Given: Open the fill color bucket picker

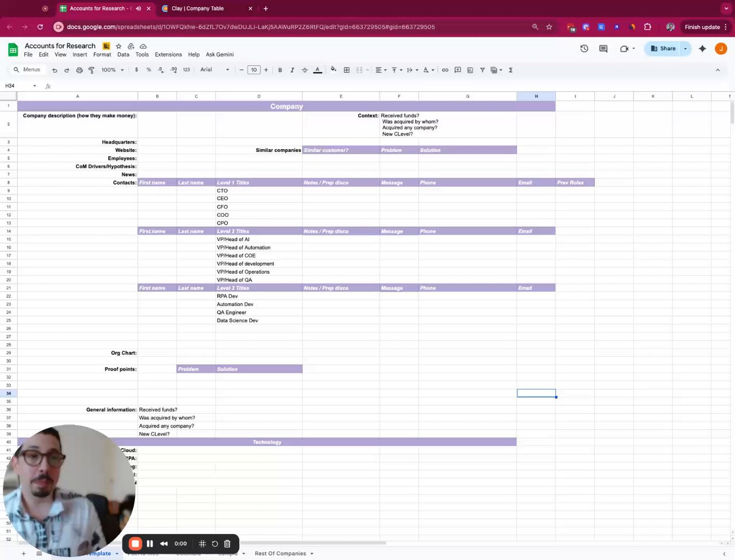Looking at the screenshot, I should click(x=334, y=70).
